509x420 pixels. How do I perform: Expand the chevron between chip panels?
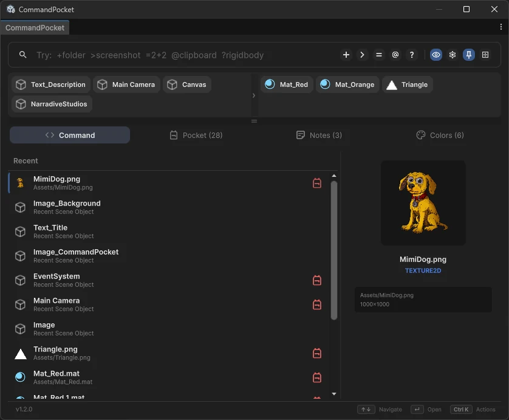click(x=254, y=95)
